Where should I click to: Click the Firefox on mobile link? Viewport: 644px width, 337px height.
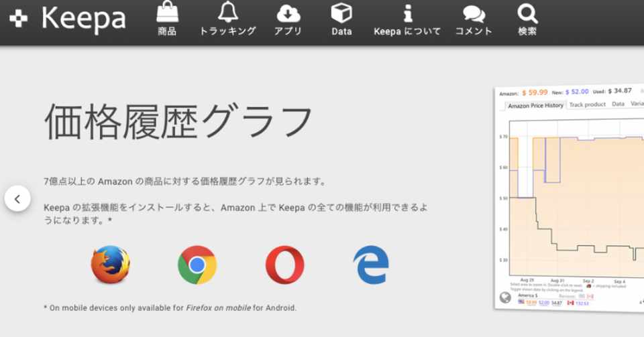point(218,308)
